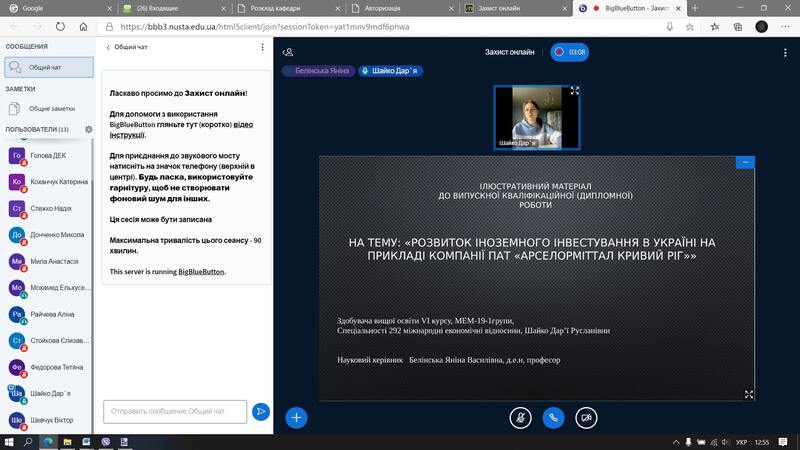Focus the chat message input field
800x450 pixels.
175,411
